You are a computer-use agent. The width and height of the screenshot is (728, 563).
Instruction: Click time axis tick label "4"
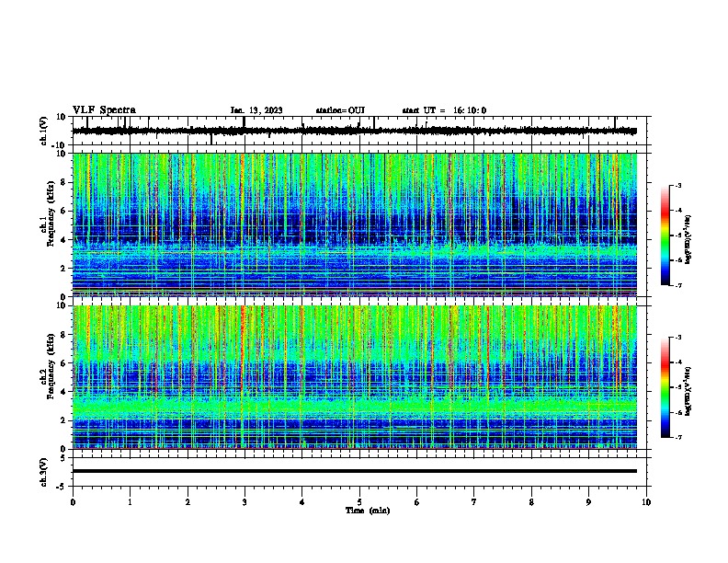tap(302, 502)
